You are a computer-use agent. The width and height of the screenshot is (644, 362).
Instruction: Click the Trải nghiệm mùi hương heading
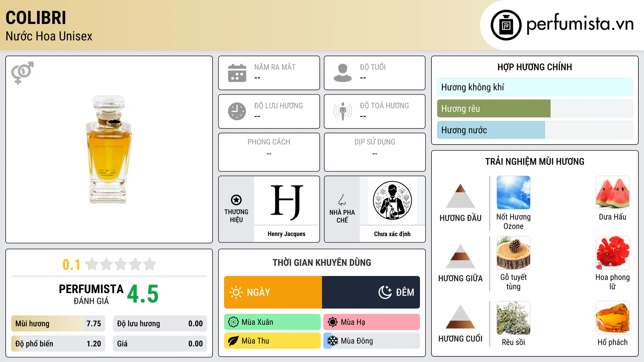[535, 162]
